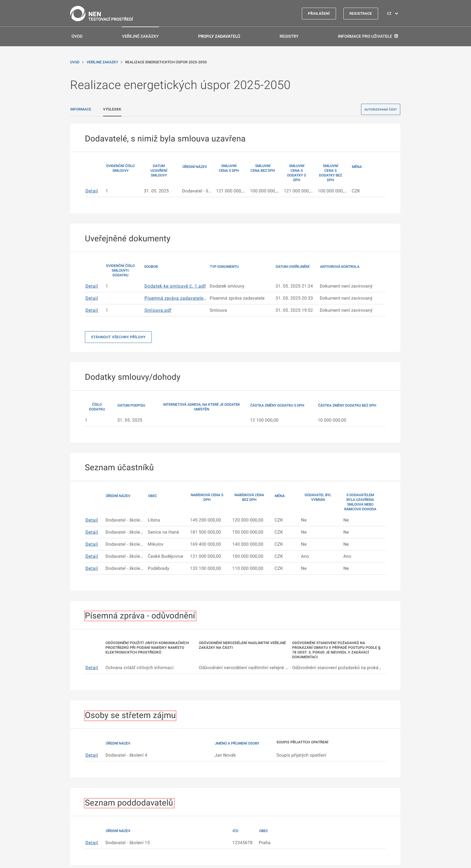
Task: Open Detail for participant from Poděbrady
Action: click(x=92, y=569)
